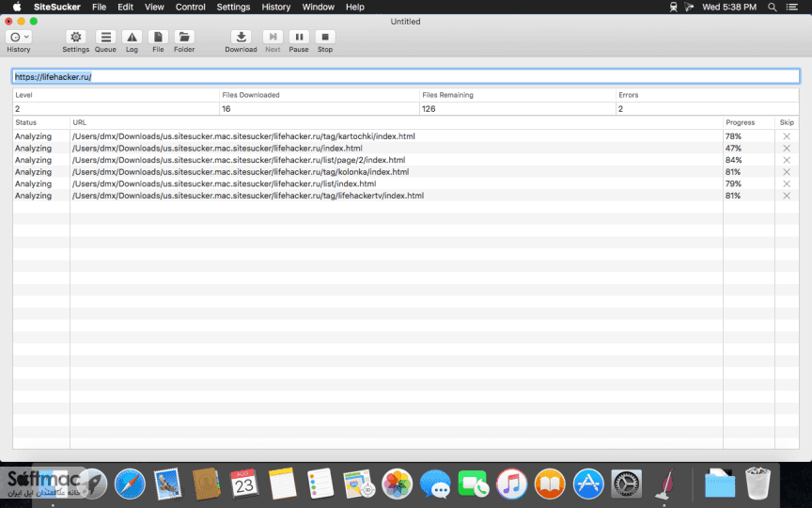
Task: Open the Settings gear in toolbar
Action: click(75, 38)
